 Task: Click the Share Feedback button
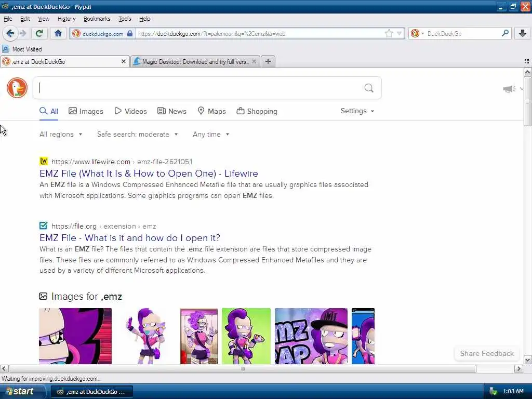click(x=487, y=353)
